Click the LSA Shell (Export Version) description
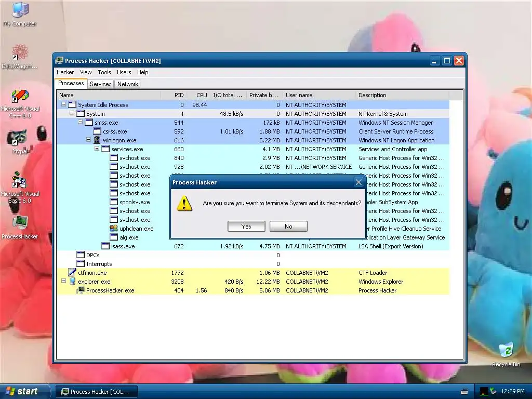Viewport: 532px width, 399px height. (x=391, y=246)
